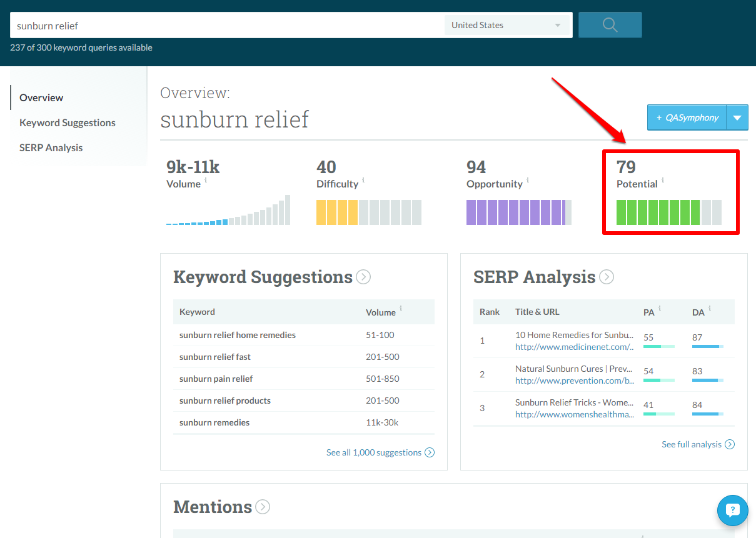The height and width of the screenshot is (538, 756).
Task: Select keyword sunburn pain relief
Action: pos(216,379)
